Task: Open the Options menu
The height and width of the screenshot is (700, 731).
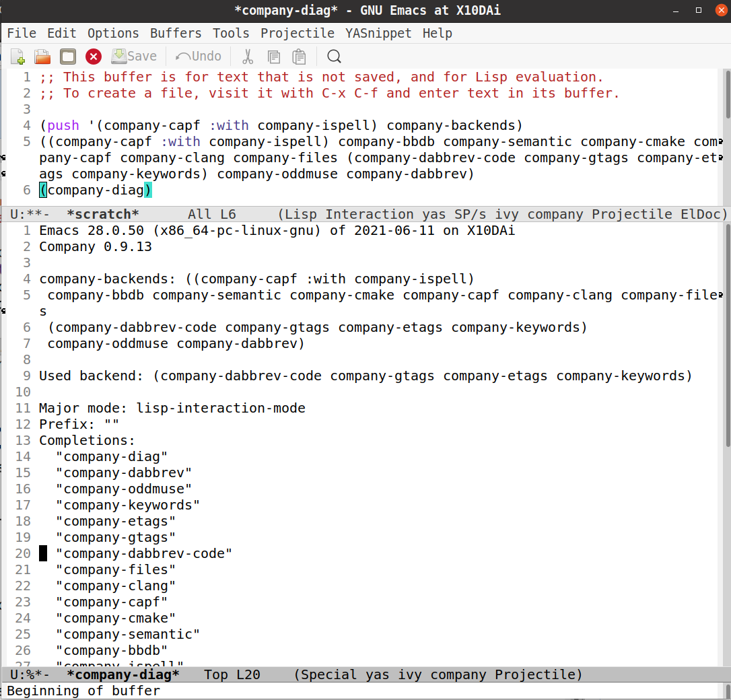Action: point(113,34)
